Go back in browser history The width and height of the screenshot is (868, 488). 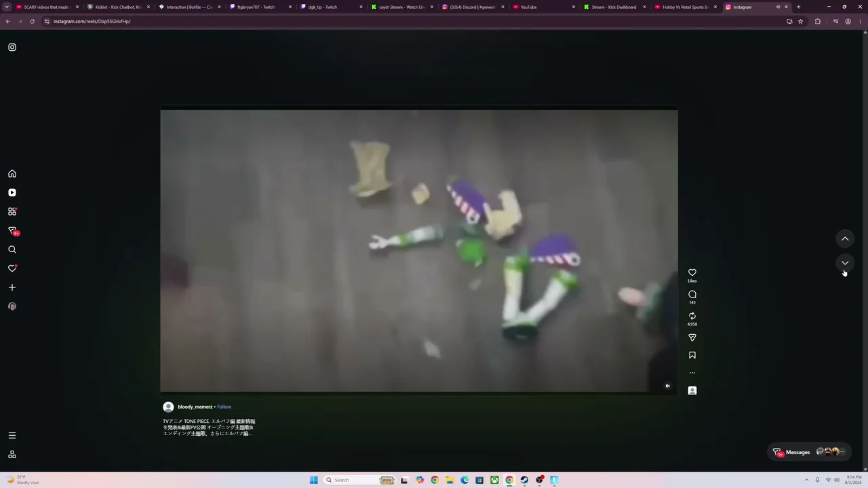pos(7,21)
